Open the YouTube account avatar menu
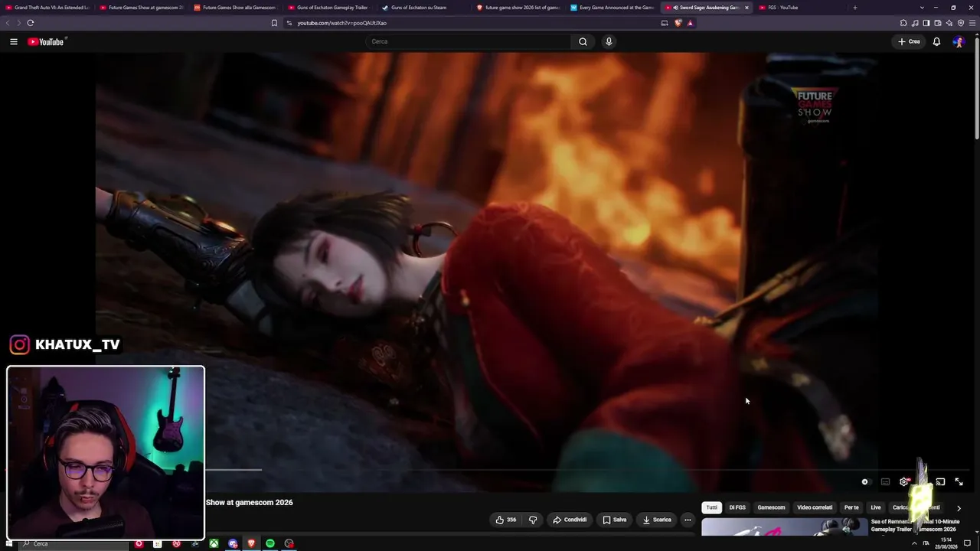Image resolution: width=980 pixels, height=551 pixels. coord(959,41)
